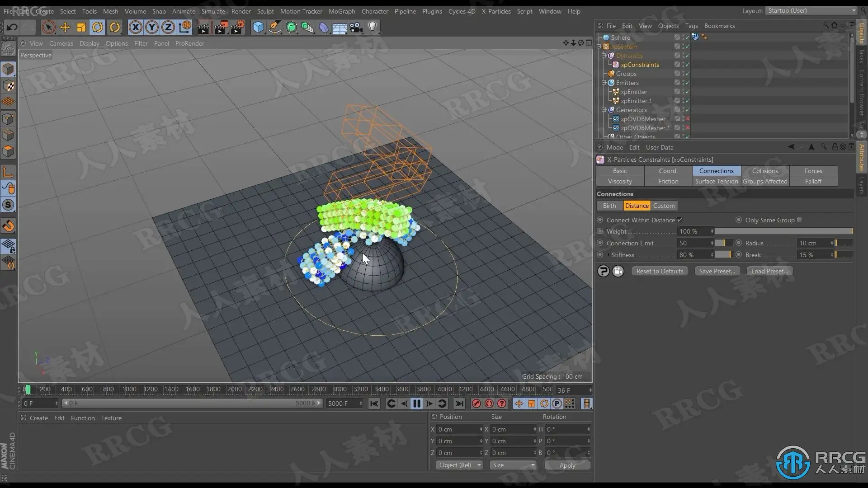Click the Record Active Objects icon
This screenshot has height=488, width=868.
(476, 404)
